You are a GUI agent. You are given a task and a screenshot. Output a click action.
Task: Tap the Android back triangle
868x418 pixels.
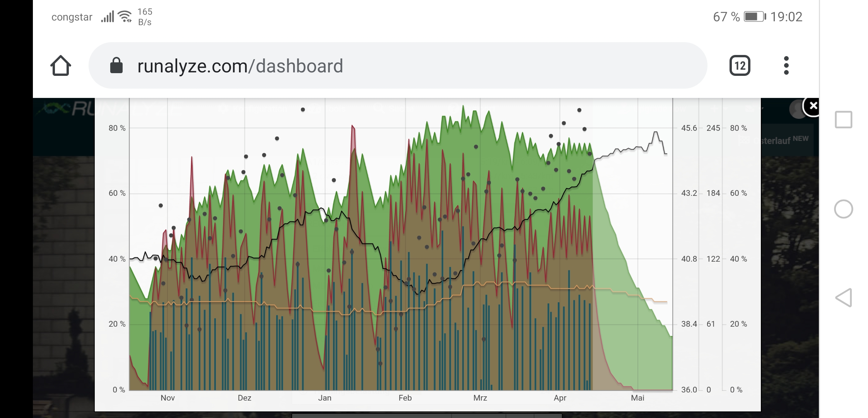pos(843,298)
